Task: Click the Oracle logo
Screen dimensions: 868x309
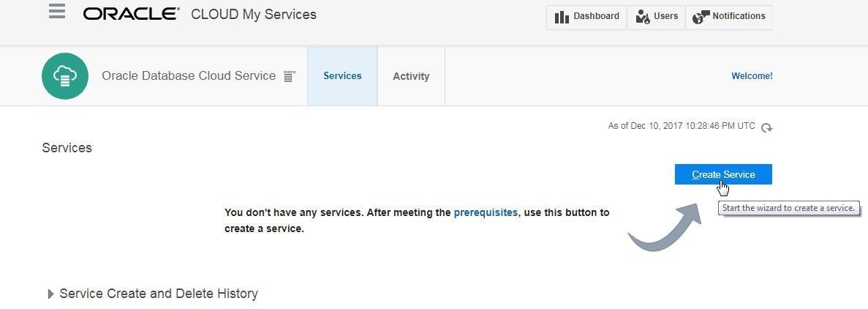Action: (131, 15)
